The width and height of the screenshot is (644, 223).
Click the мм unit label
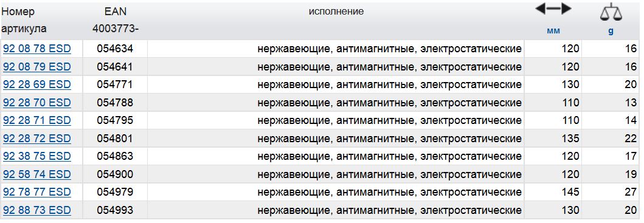[x=553, y=31]
